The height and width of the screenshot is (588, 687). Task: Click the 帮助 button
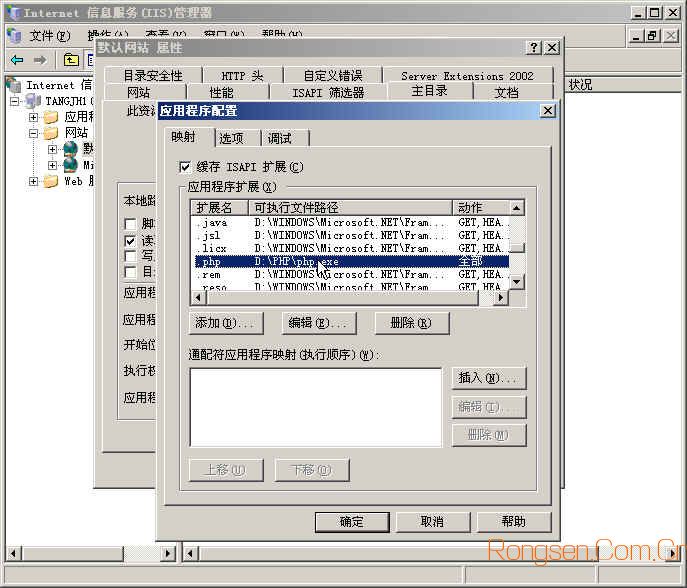[x=514, y=521]
